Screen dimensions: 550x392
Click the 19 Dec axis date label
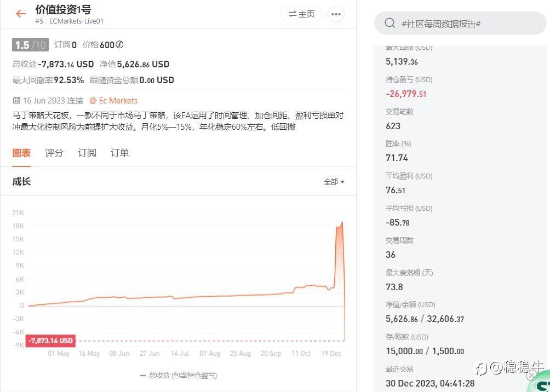[331, 354]
